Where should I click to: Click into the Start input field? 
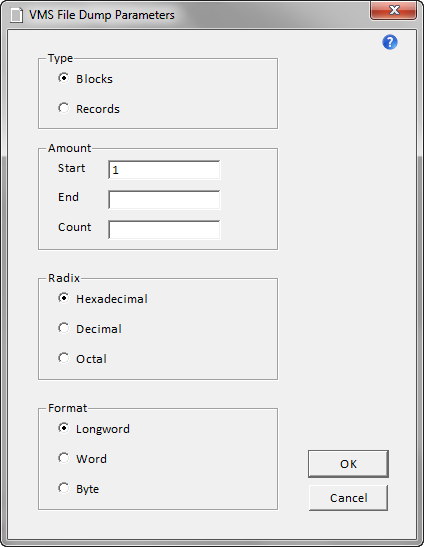point(164,170)
